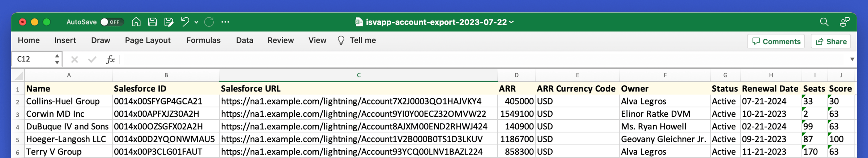Select column G header
The image size is (868, 158).
tap(725, 75)
